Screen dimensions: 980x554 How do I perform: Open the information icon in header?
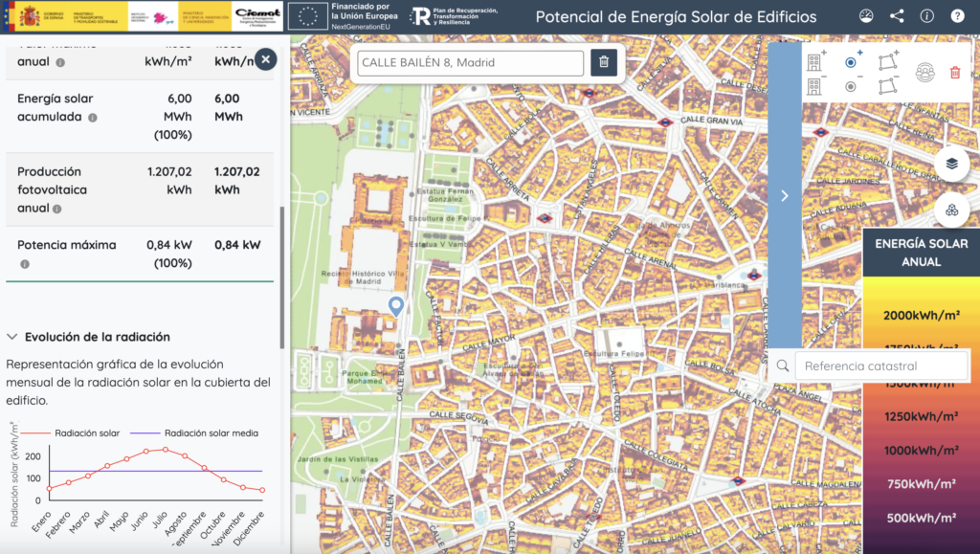[926, 16]
